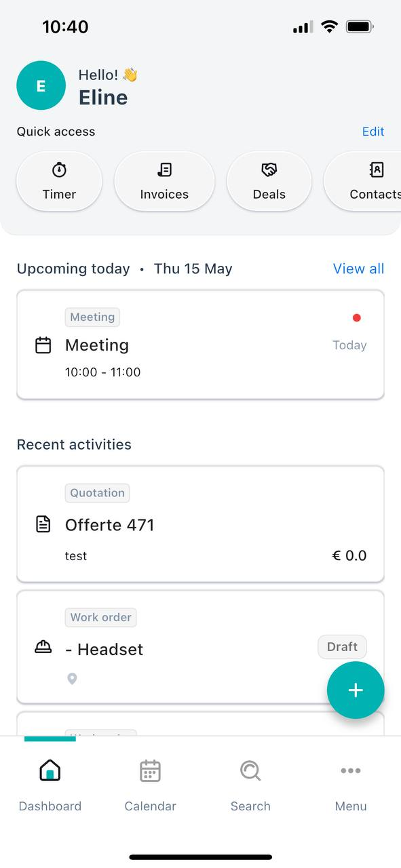Open the Menu tab with three dots
The height and width of the screenshot is (868, 401).
click(x=351, y=786)
